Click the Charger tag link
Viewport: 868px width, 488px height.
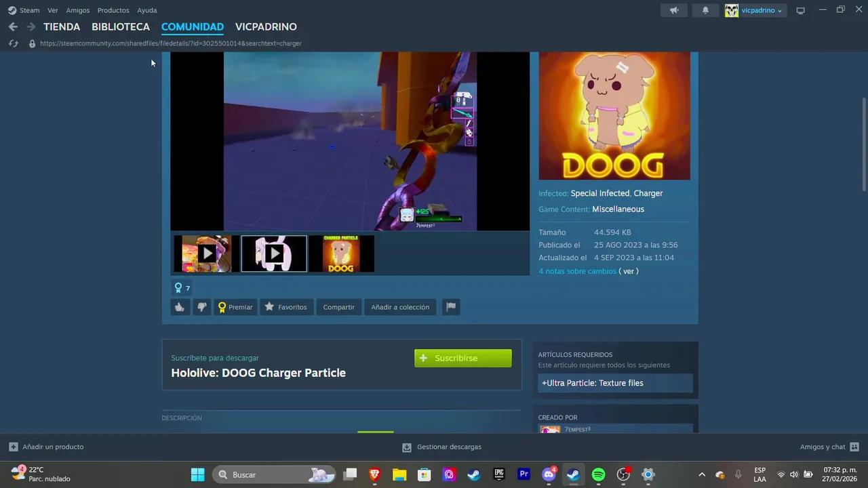[x=648, y=193]
